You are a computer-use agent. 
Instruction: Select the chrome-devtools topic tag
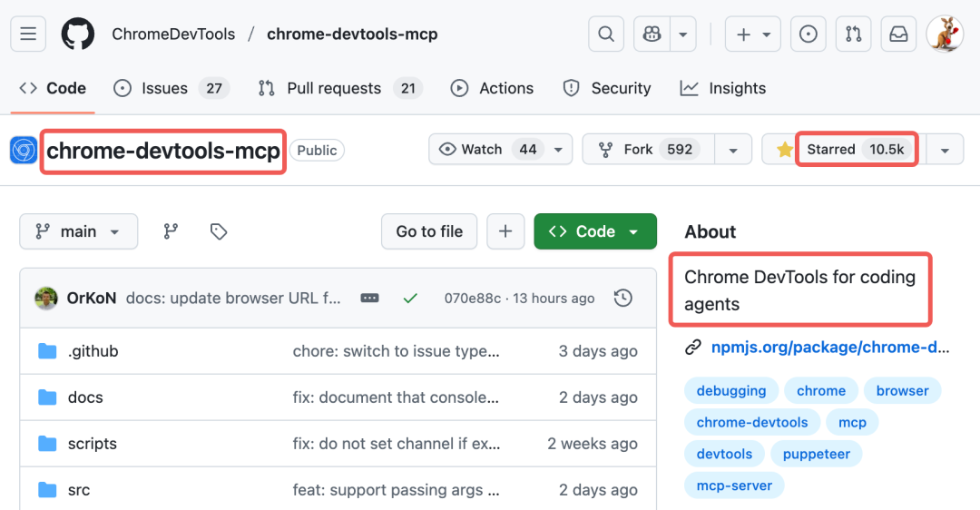(752, 423)
